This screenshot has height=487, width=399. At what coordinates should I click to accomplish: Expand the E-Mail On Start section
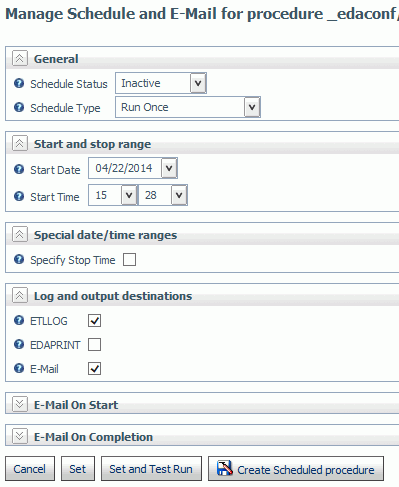click(x=20, y=404)
